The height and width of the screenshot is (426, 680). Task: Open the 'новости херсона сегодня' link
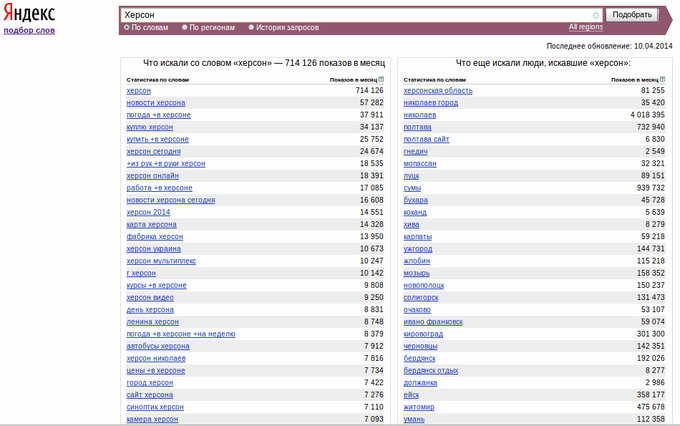171,200
